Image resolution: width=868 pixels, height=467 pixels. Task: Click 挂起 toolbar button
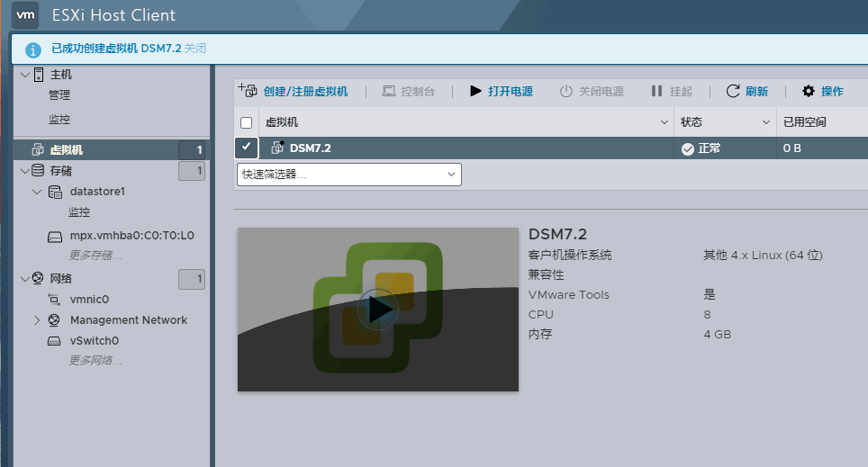coord(681,91)
